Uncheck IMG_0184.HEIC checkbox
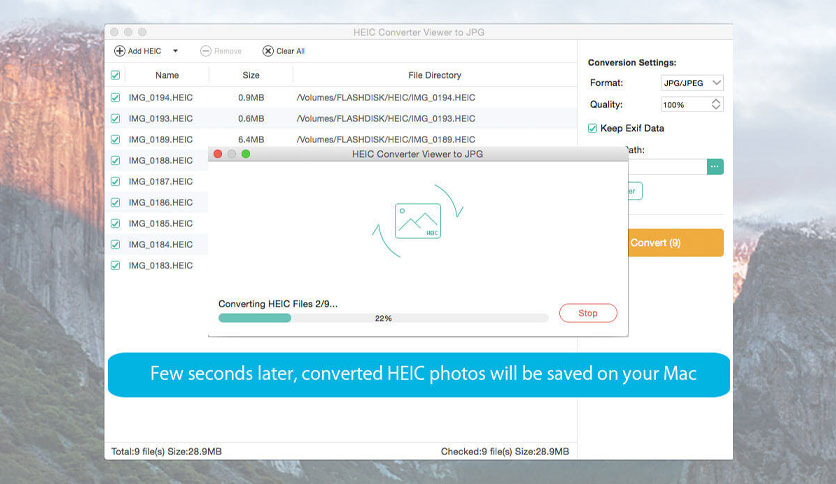This screenshot has width=836, height=484. coord(116,245)
